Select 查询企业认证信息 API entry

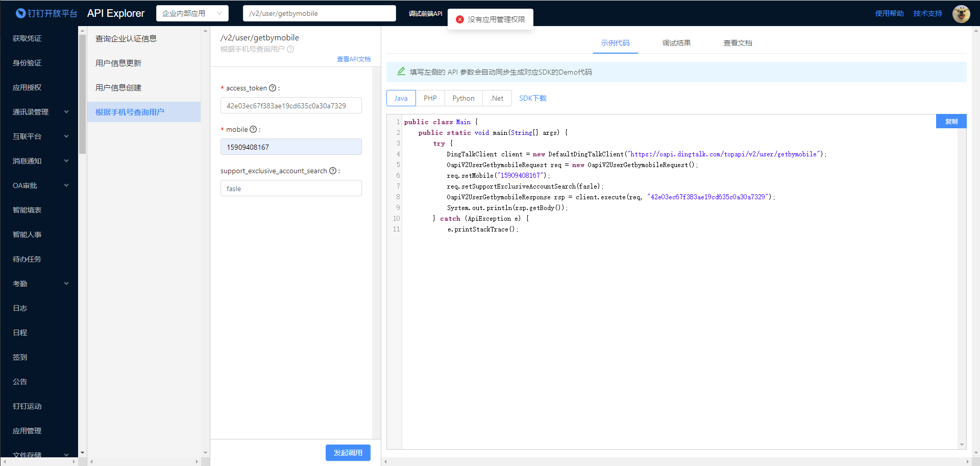(x=144, y=38)
